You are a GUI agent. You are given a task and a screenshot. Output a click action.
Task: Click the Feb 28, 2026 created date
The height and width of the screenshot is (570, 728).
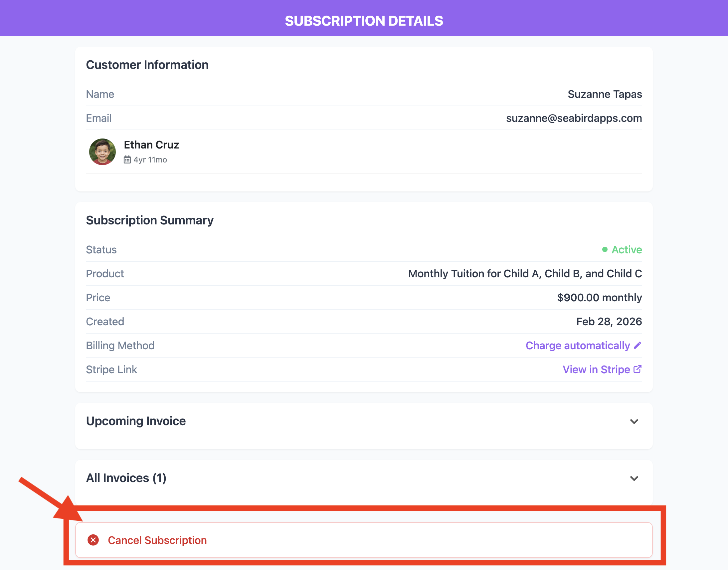click(609, 321)
